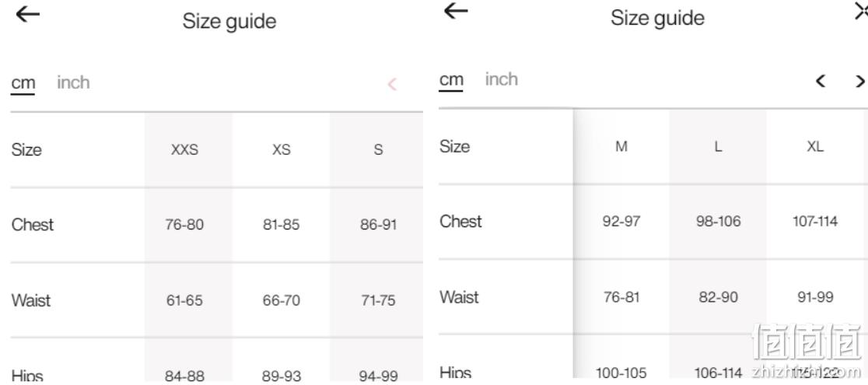This screenshot has width=868, height=385.
Task: Click the 66-70 waist measurement cell
Action: 282,300
